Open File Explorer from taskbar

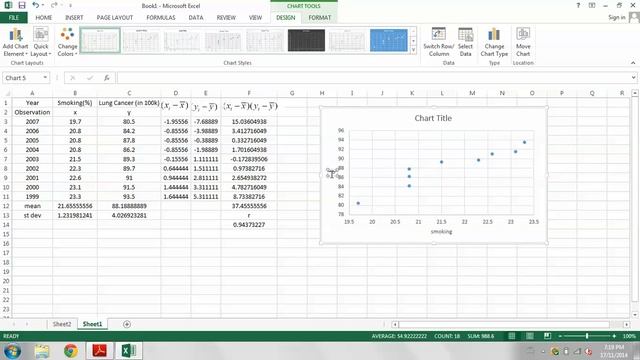42,351
